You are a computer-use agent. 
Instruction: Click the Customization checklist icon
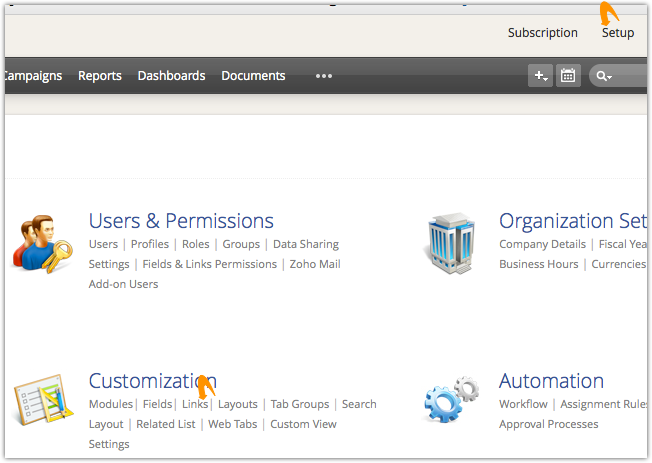42,403
